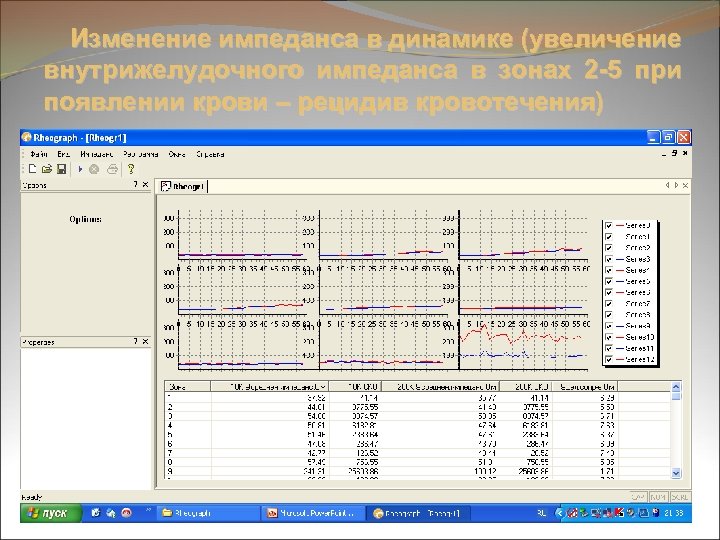720x540 pixels.
Task: Toggle the Series4 legend checkbox
Action: click(609, 270)
